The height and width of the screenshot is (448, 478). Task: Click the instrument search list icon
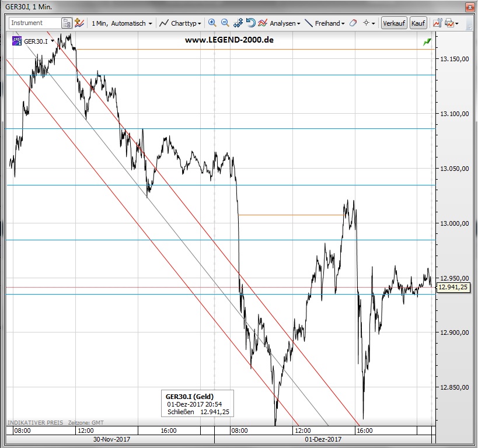67,23
